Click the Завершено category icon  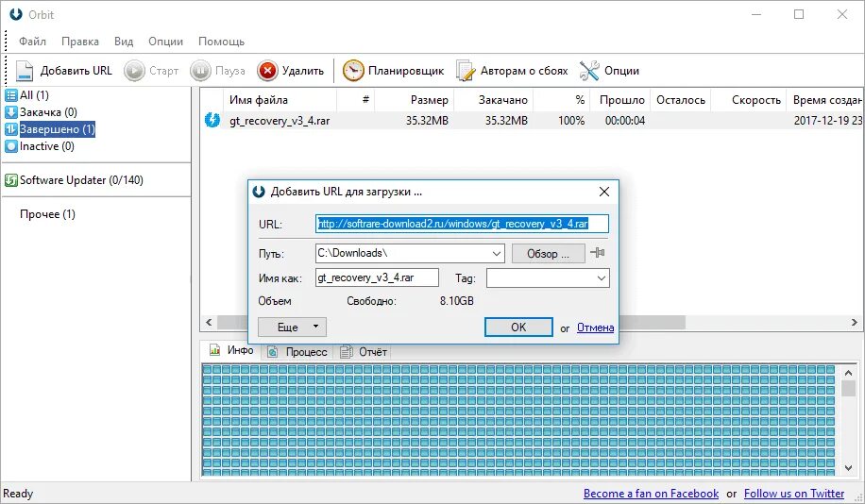coord(11,129)
